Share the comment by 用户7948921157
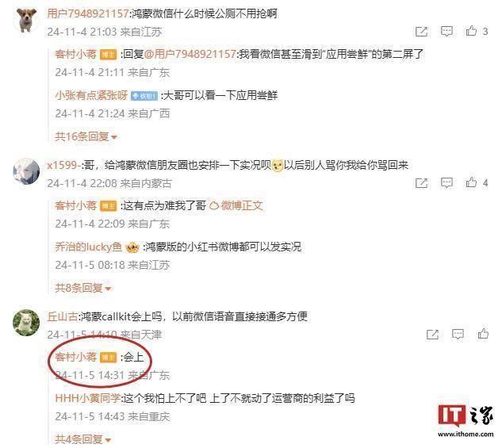 coord(421,32)
